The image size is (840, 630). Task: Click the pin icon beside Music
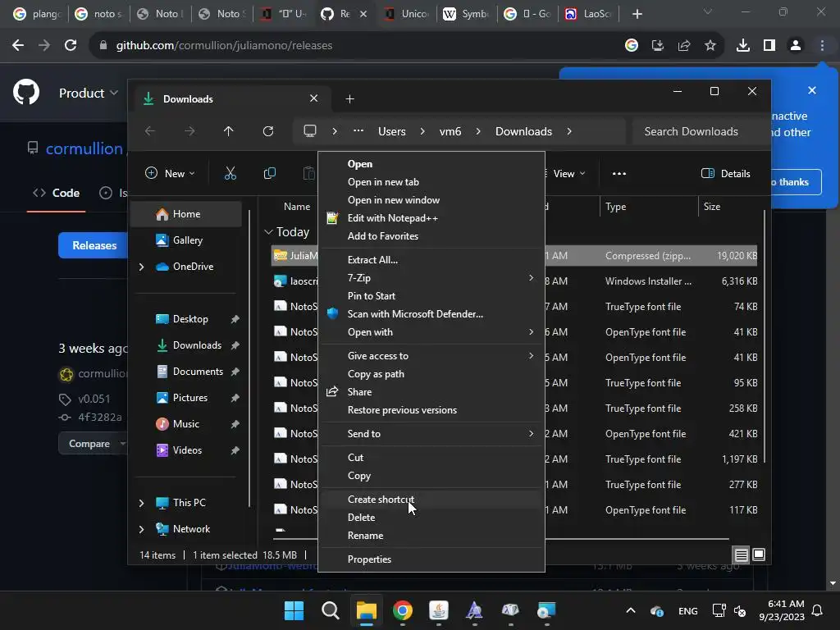[235, 424]
